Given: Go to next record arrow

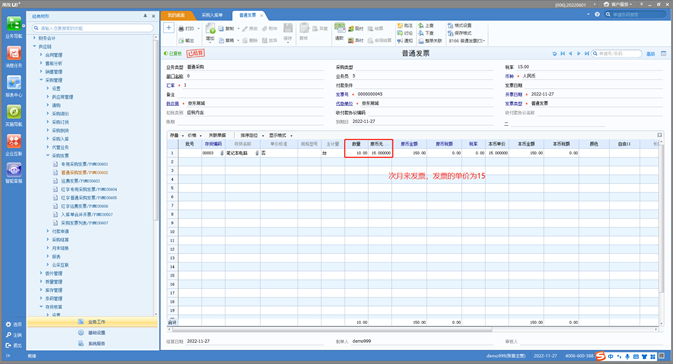Looking at the screenshot, I should pyautogui.click(x=579, y=54).
